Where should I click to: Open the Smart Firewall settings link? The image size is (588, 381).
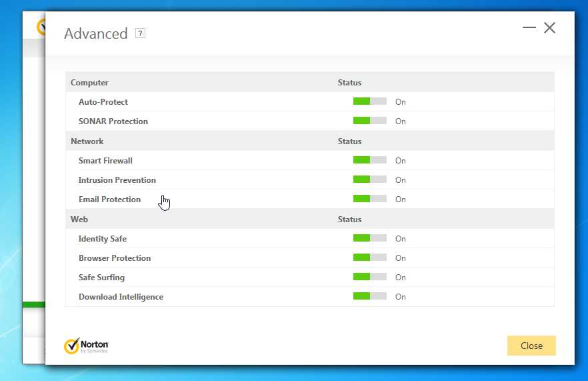(x=107, y=161)
